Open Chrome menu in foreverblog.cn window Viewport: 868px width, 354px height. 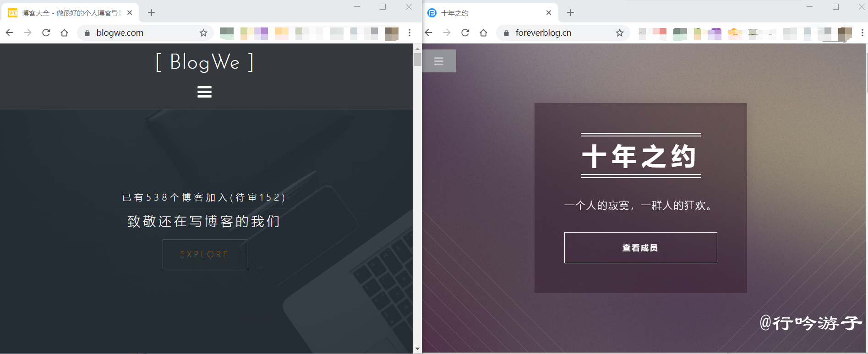[863, 33]
